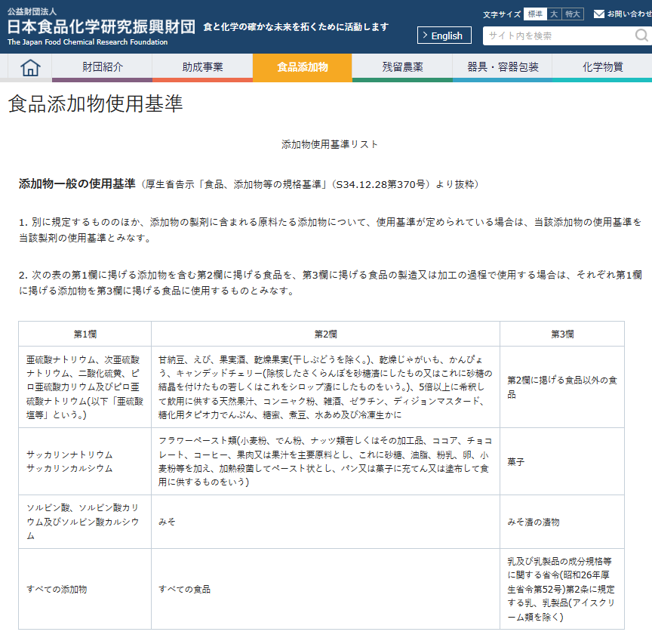Click paragraph 1 starting 別に規定するもののほか
The height and width of the screenshot is (644, 652).
pos(331,230)
